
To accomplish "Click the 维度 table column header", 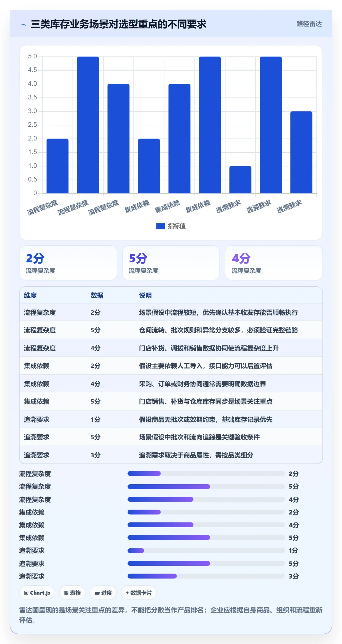I will pos(30,295).
